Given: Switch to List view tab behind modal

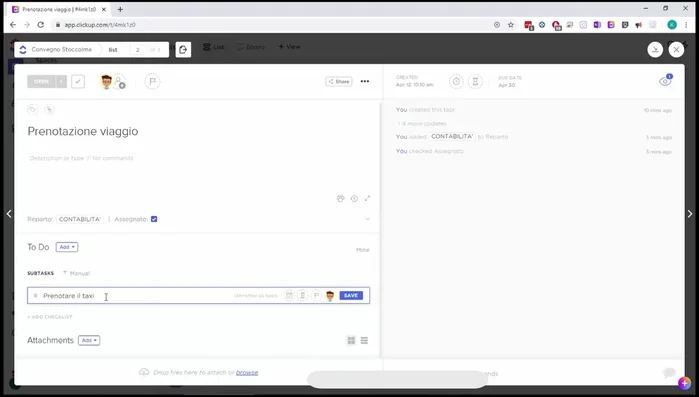Looking at the screenshot, I should coord(214,47).
